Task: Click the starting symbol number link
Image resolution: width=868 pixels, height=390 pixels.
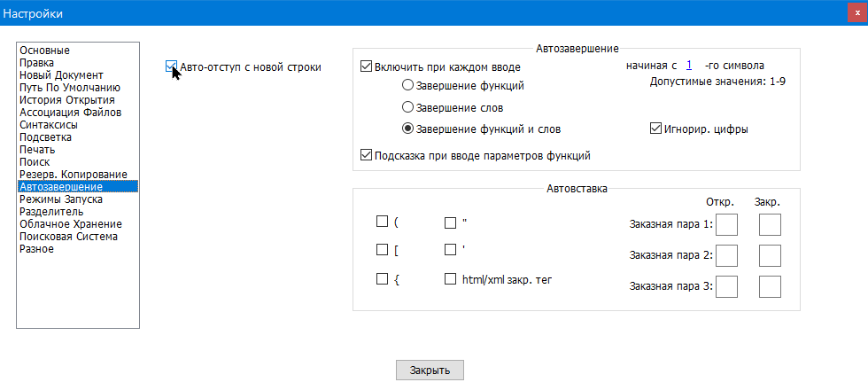Action: click(689, 66)
